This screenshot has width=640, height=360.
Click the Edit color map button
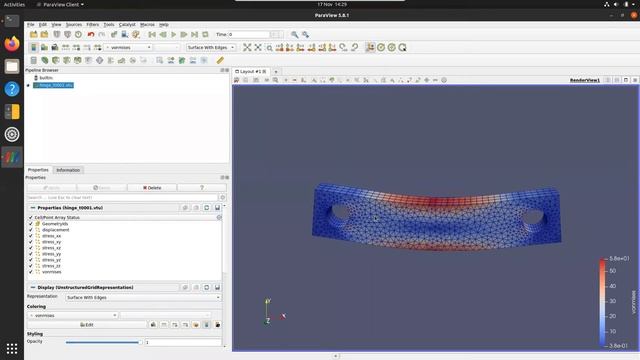point(87,325)
